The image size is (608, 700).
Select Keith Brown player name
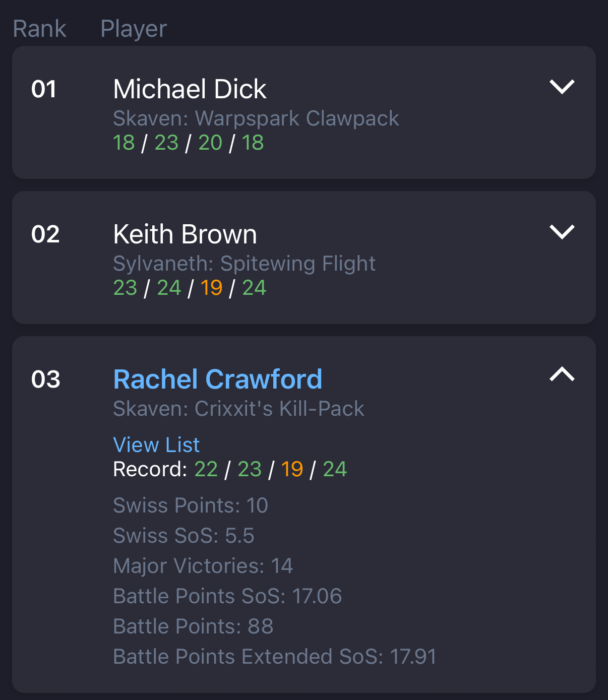pyautogui.click(x=185, y=234)
